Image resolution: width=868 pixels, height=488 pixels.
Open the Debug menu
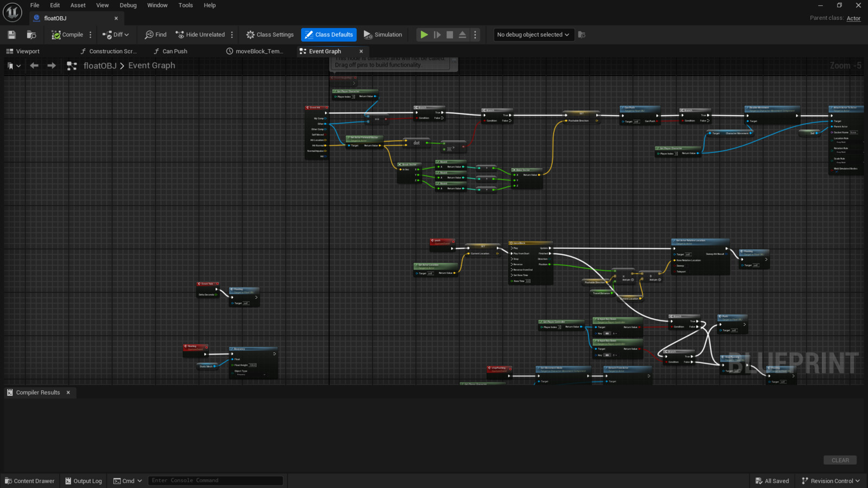pyautogui.click(x=128, y=5)
